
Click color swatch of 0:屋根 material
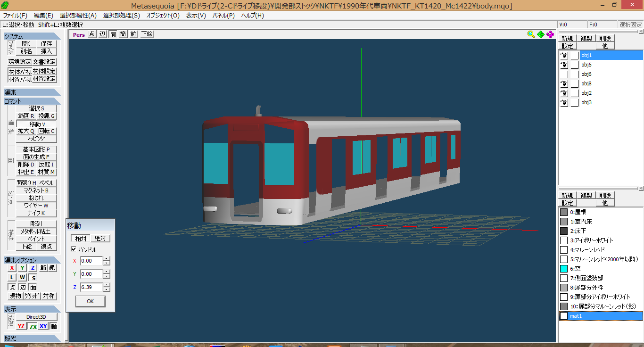(564, 212)
